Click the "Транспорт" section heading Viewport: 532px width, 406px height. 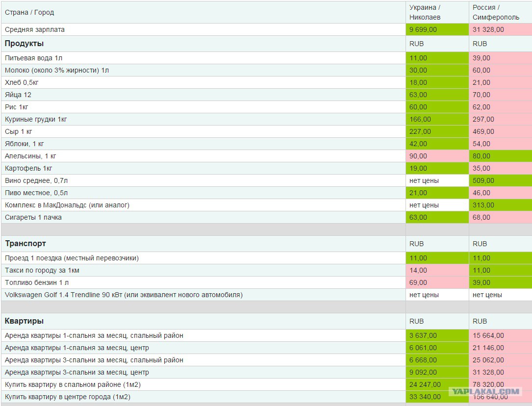click(x=25, y=244)
